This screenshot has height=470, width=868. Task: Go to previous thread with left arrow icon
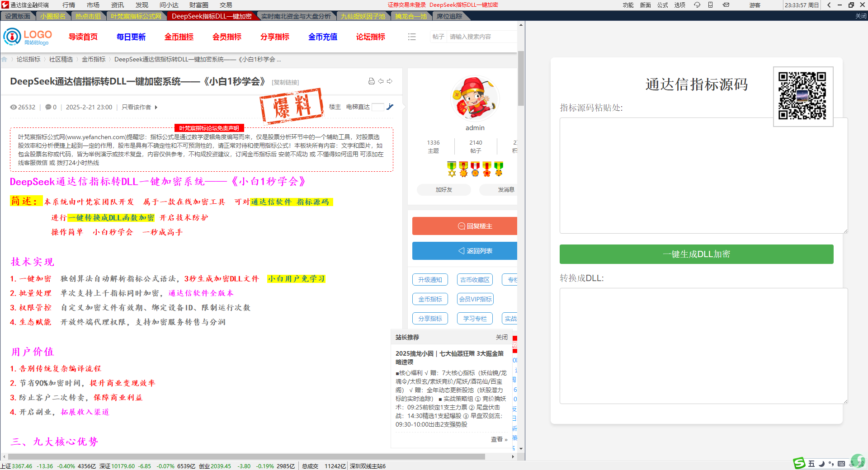click(381, 81)
